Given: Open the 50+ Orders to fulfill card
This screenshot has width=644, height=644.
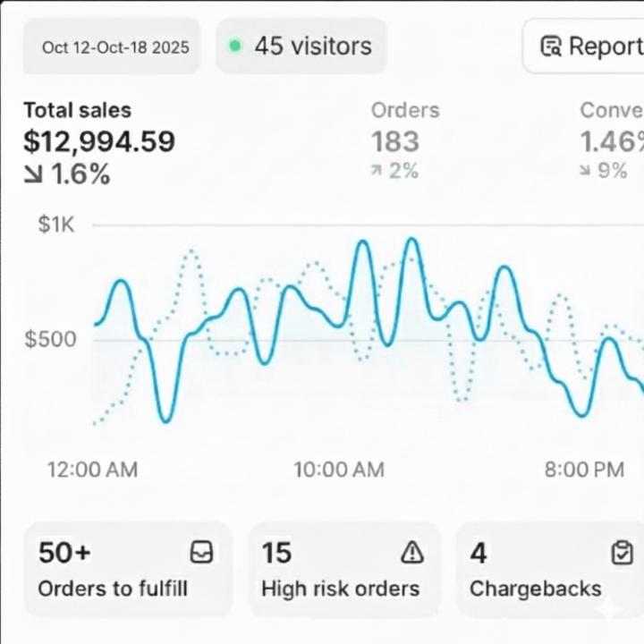Looking at the screenshot, I should tap(128, 570).
